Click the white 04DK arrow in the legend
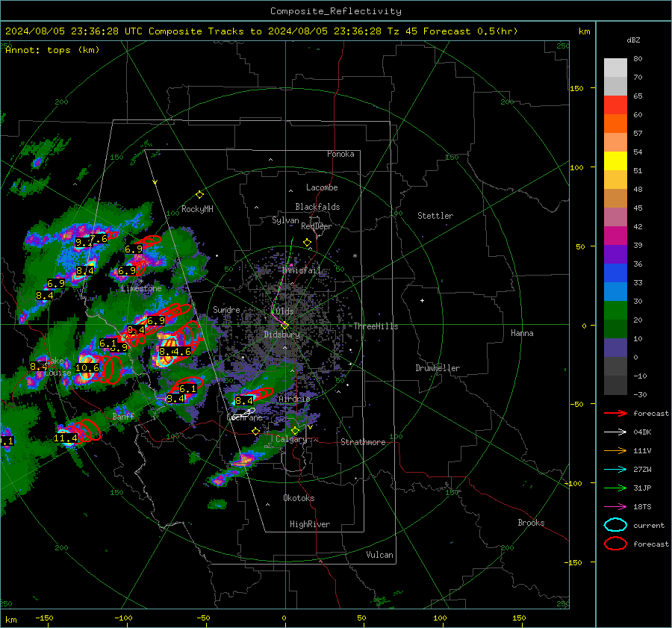Screen dimensions: 672x628 point(615,432)
